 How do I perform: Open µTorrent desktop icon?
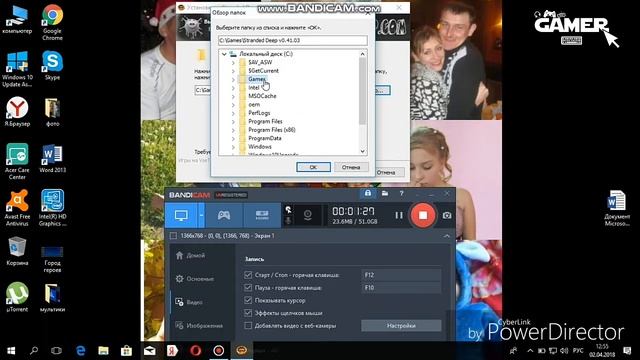pos(17,297)
